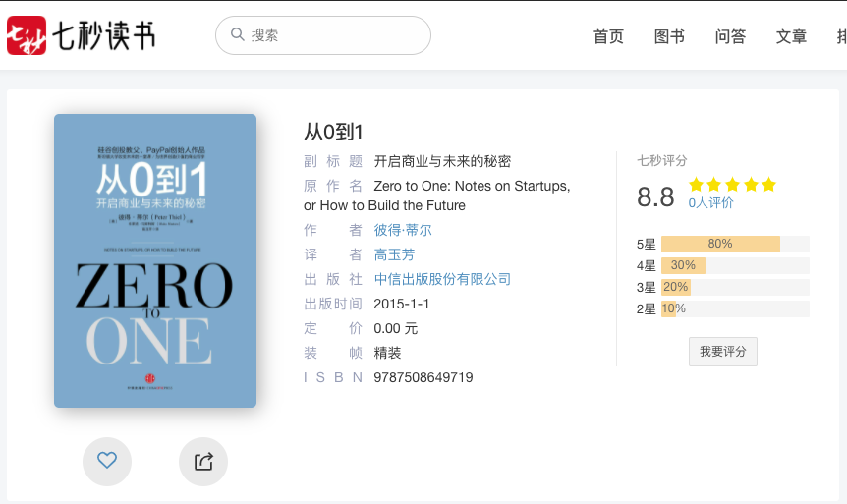This screenshot has height=504, width=847.
Task: Click the 3星 20% rating bar
Action: 735,288
